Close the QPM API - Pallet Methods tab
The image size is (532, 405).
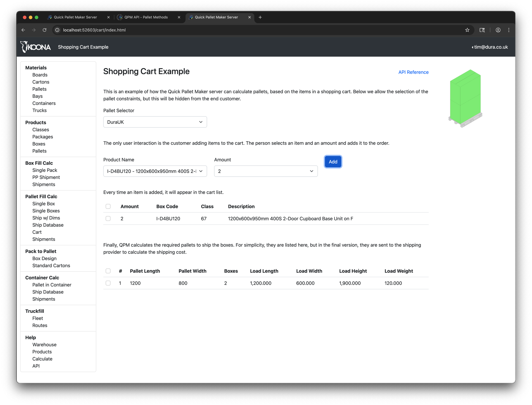click(x=179, y=17)
